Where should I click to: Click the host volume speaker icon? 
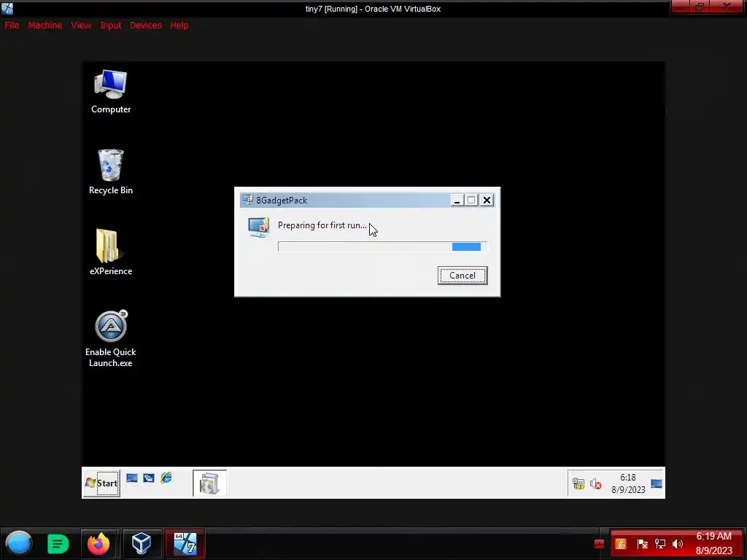point(678,544)
